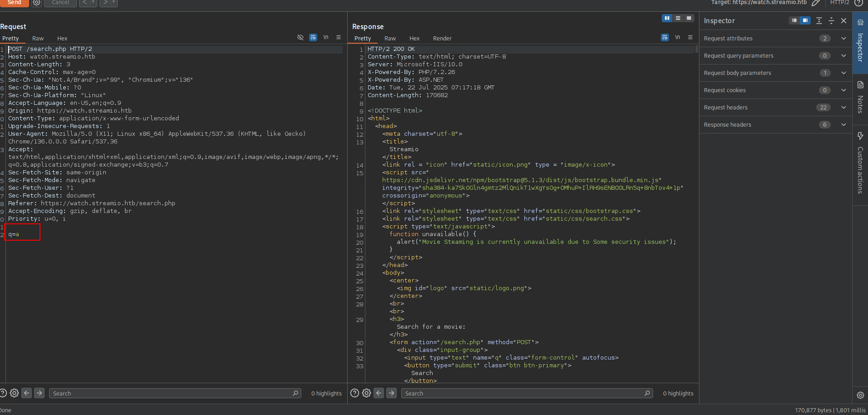Select the Request Pretty tab

(10, 39)
